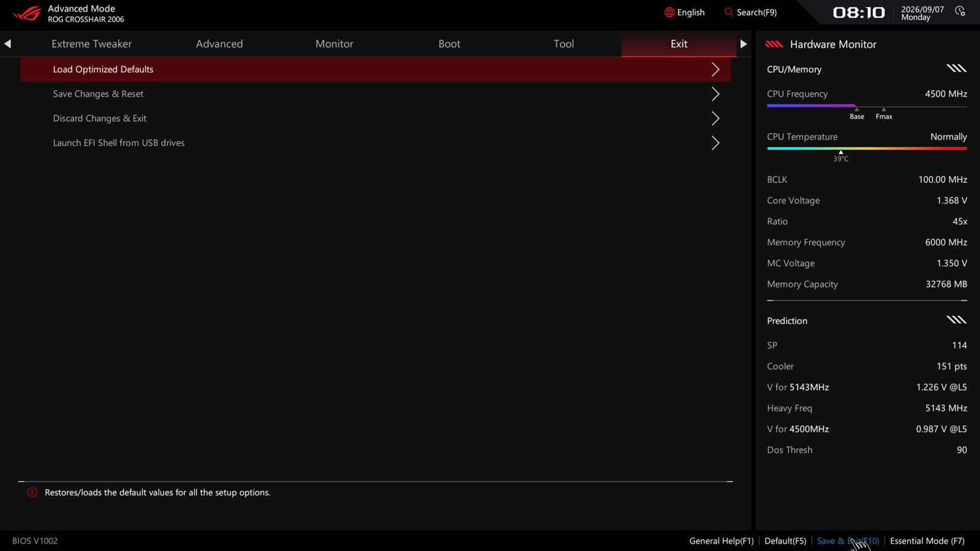Expand Save Changes & Reset chevron
Viewport: 980px width, 551px height.
coord(715,94)
